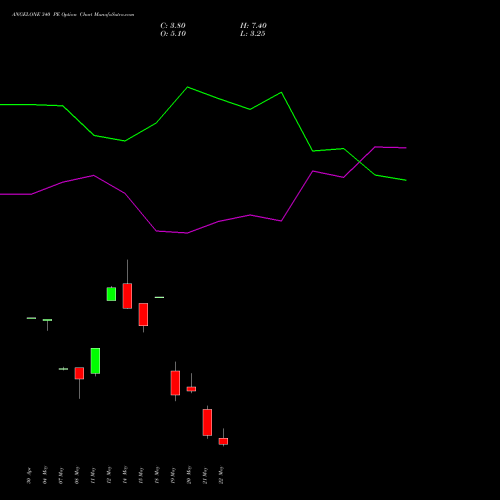
Task: Click the red candle above 19 May
Action: 175,383
